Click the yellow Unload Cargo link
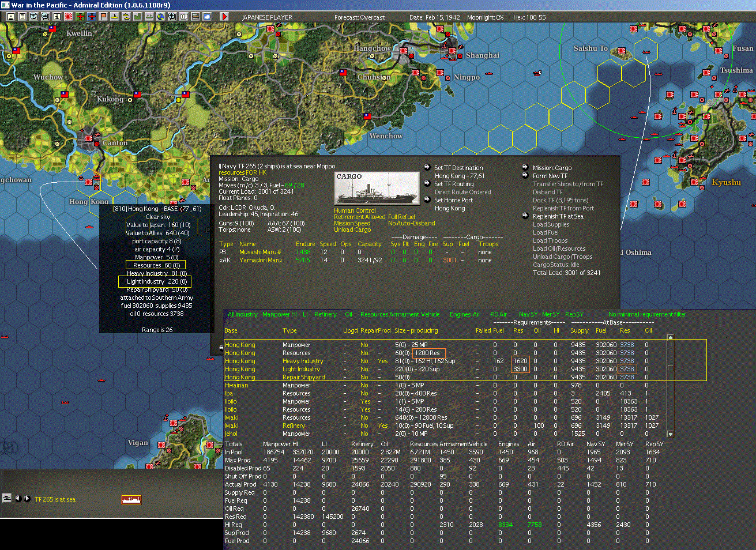 pos(352,229)
